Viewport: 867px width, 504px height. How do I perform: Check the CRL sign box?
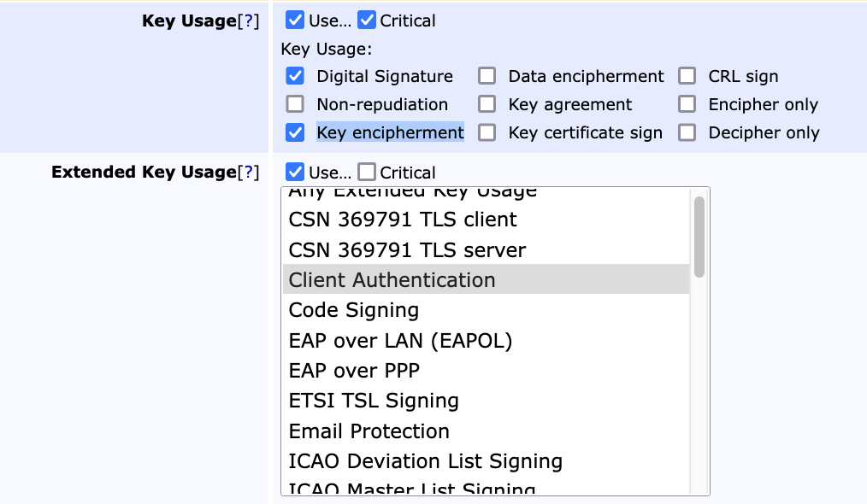tap(687, 76)
